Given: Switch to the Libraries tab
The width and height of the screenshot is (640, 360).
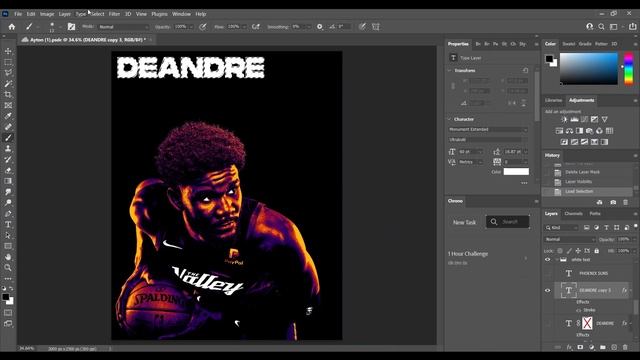Looking at the screenshot, I should 553,100.
